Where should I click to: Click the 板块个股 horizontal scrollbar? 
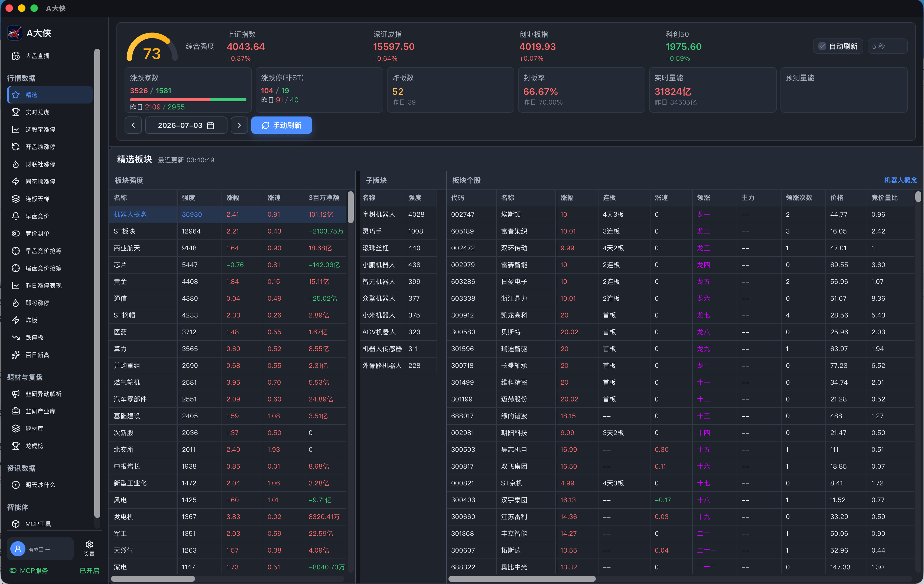coord(522,579)
